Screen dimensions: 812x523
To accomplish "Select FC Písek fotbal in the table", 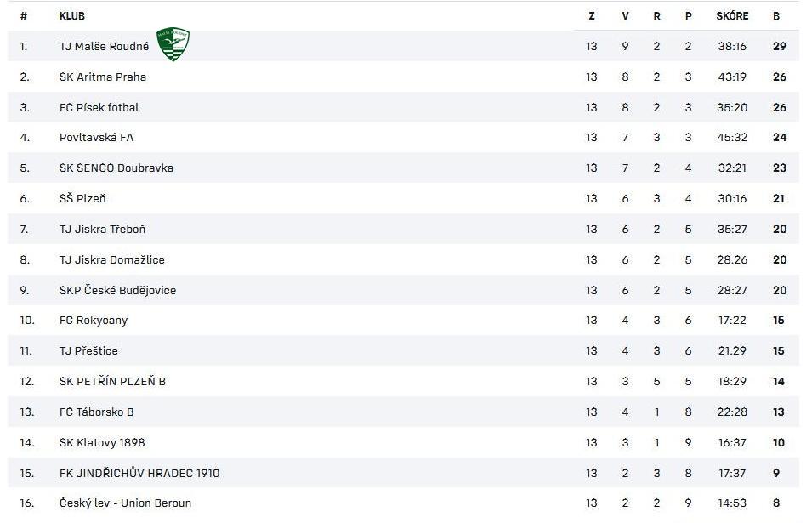I will click(99, 107).
